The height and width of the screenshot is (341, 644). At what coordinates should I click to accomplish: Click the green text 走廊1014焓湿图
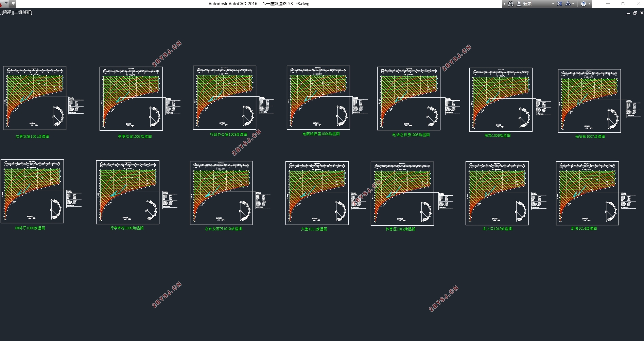pos(584,228)
